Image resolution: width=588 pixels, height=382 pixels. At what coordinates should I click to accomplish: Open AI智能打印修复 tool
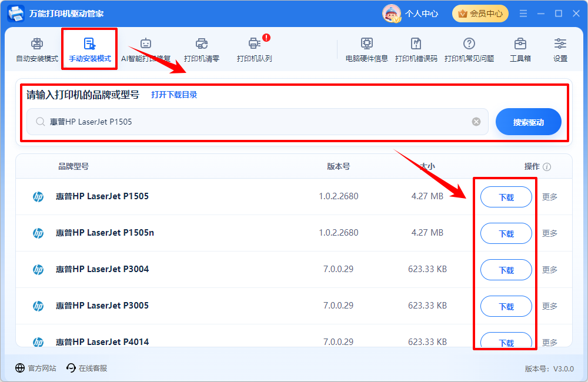click(x=145, y=49)
